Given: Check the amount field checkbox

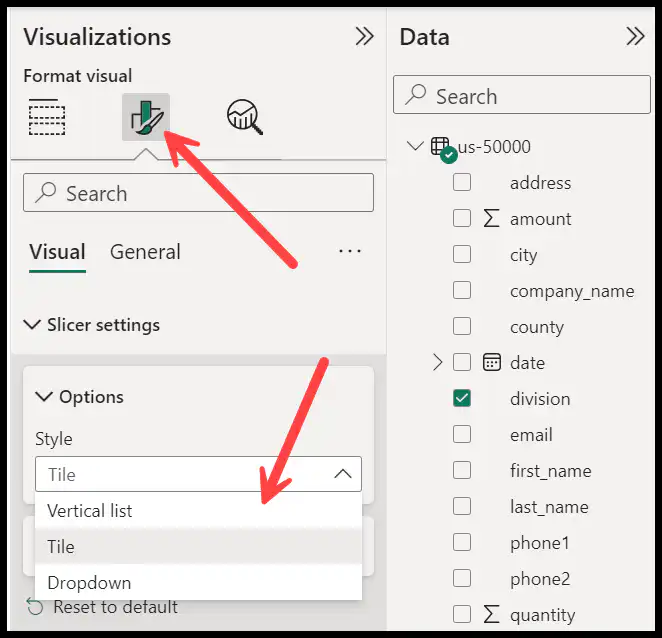Looking at the screenshot, I should 462,218.
